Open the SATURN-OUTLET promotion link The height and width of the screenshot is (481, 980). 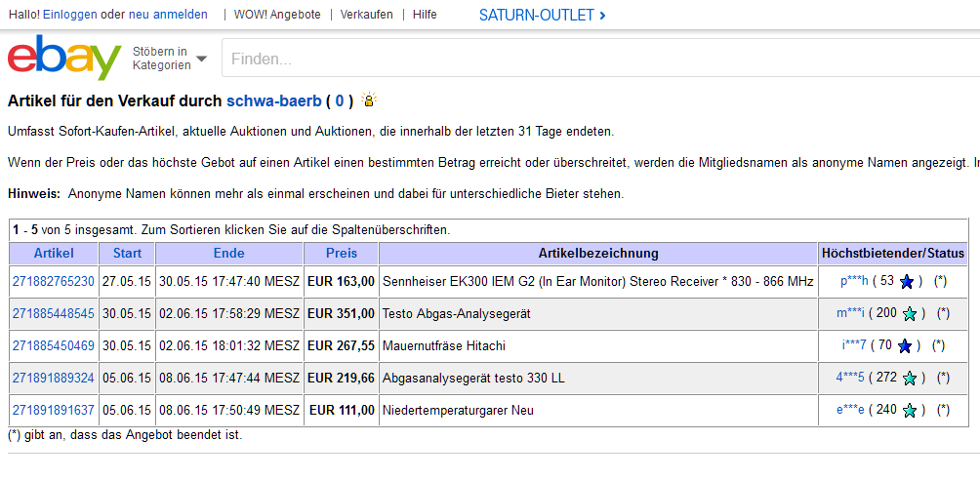click(x=542, y=15)
